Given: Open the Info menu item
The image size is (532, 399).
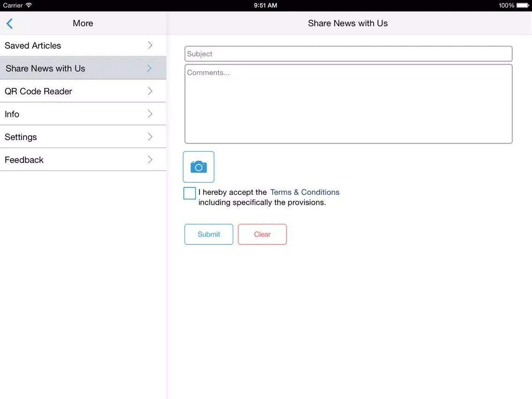Looking at the screenshot, I should tap(83, 114).
